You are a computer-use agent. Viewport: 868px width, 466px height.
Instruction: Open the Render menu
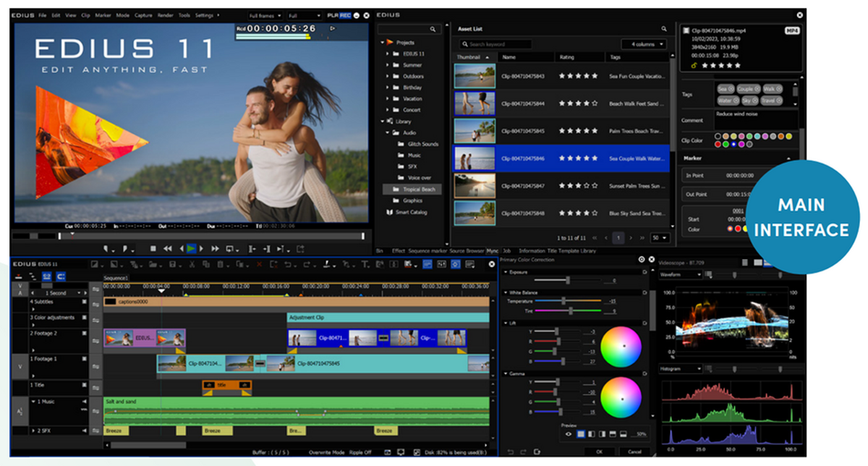pos(164,14)
